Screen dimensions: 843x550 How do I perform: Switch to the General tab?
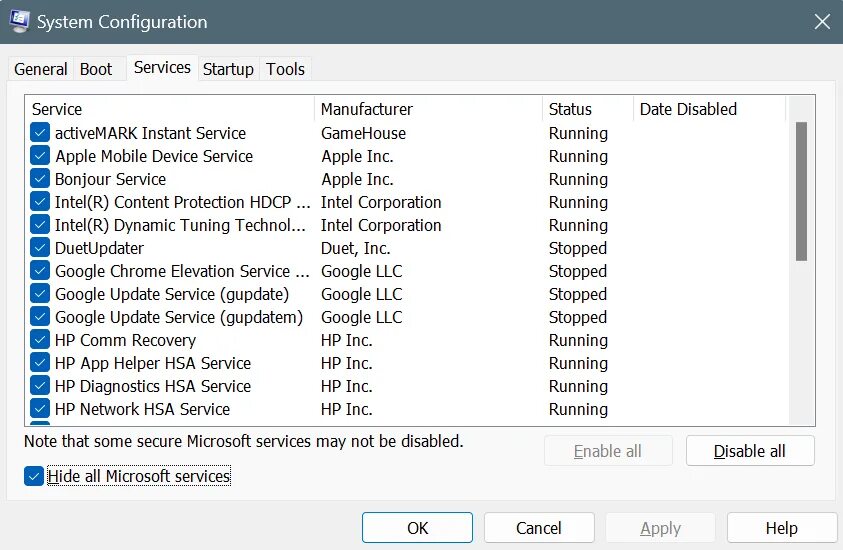41,69
